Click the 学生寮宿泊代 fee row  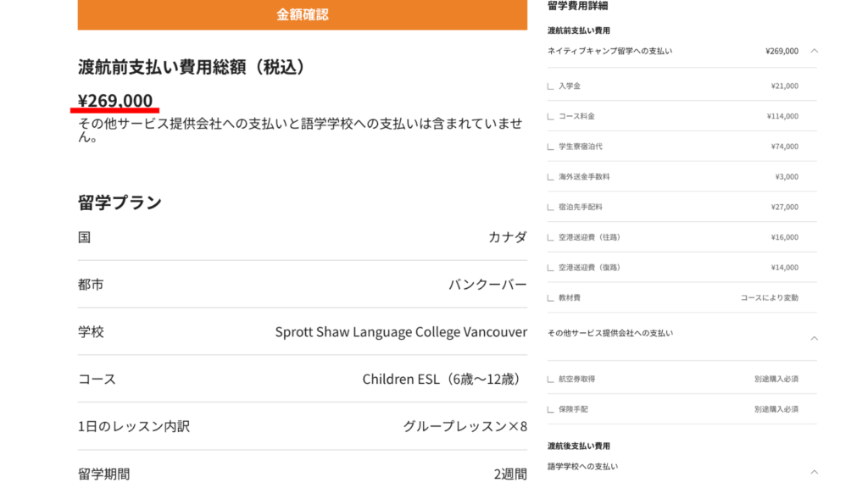coord(678,146)
